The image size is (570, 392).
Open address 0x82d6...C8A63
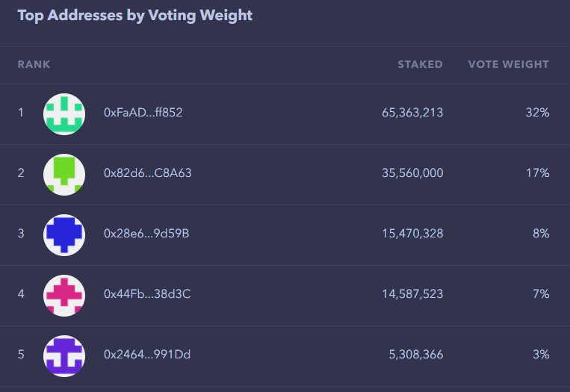tap(148, 173)
